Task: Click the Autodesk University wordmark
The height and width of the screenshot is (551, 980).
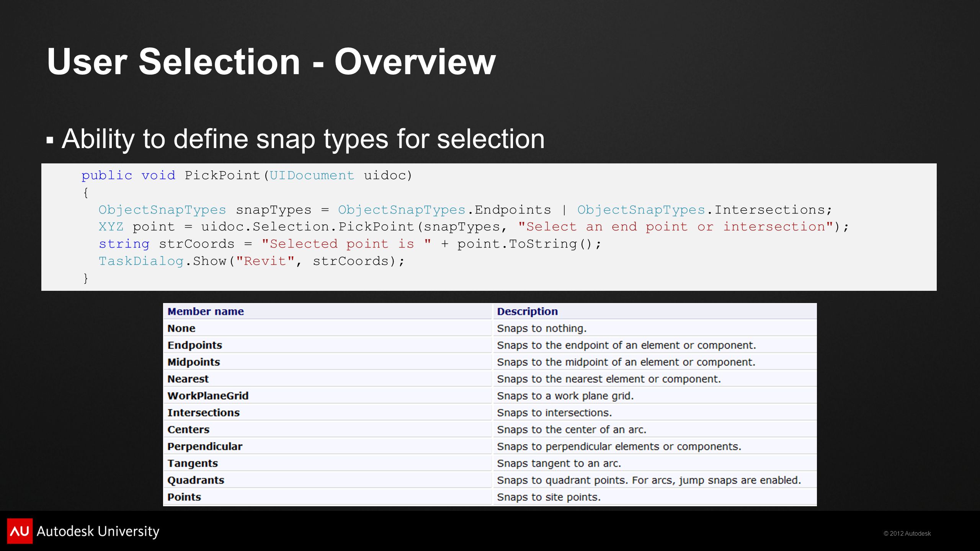Action: click(98, 531)
